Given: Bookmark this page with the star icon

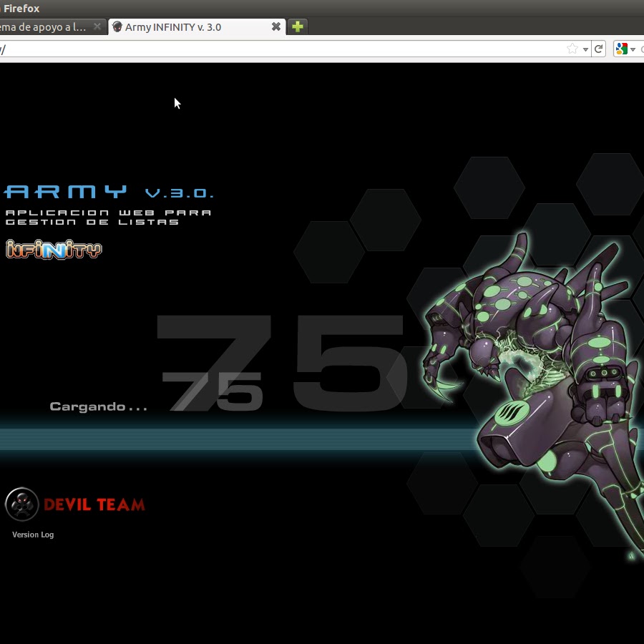Looking at the screenshot, I should click(572, 49).
